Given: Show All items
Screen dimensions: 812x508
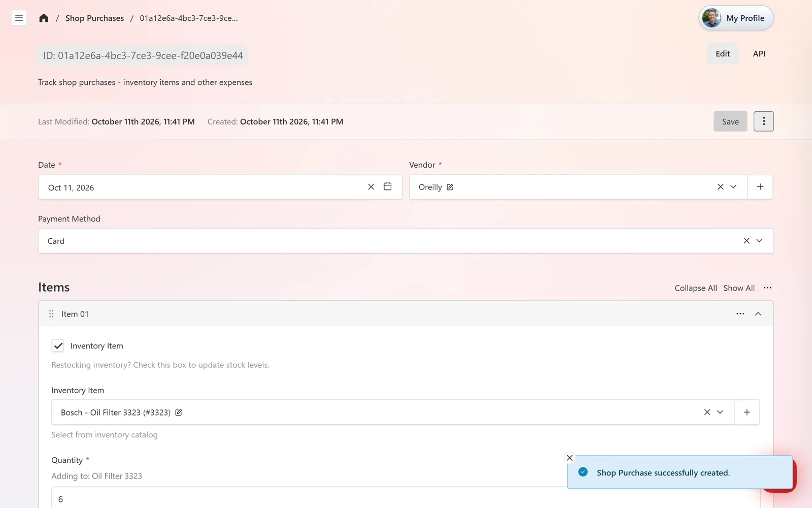Looking at the screenshot, I should (x=739, y=288).
